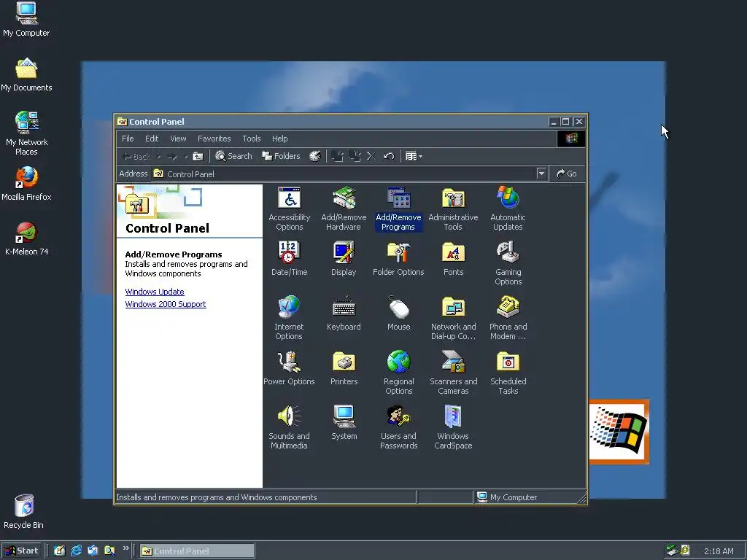Open the Printers folder icon

point(344,368)
